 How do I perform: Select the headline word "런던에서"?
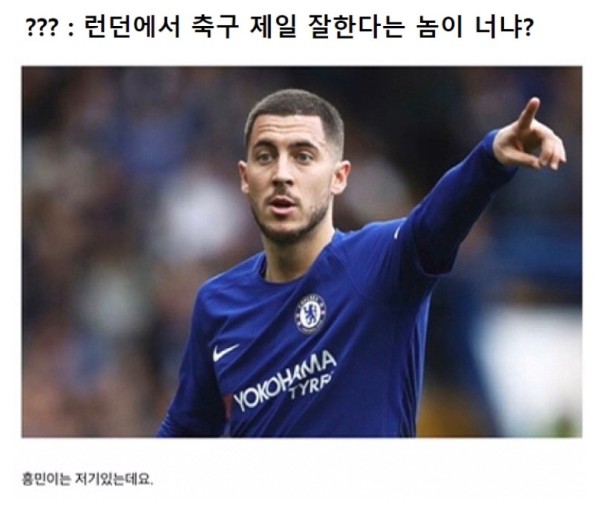(131, 27)
